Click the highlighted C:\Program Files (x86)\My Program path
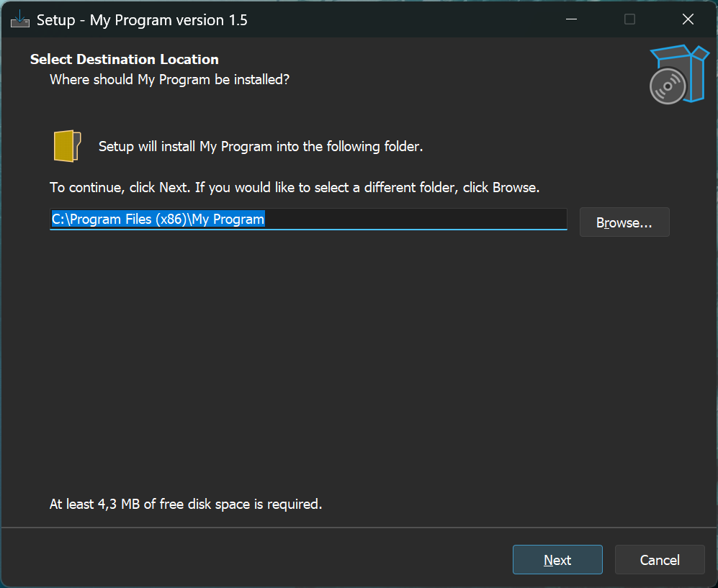Screen dimensions: 718x588 pyautogui.click(x=158, y=220)
